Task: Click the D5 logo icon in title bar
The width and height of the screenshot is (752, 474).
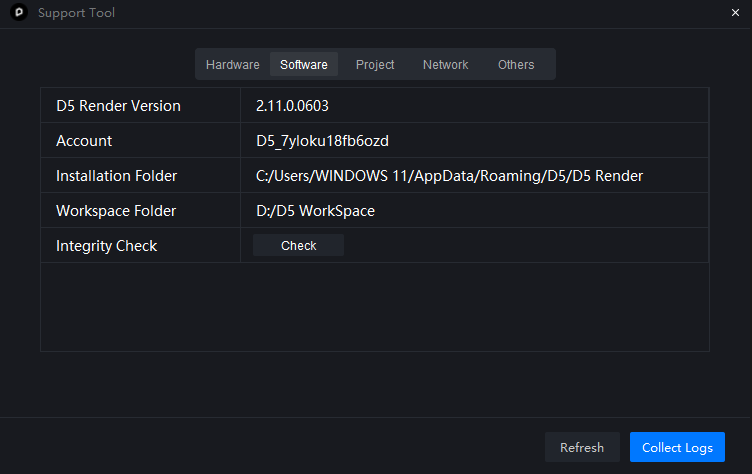Action: pyautogui.click(x=19, y=12)
